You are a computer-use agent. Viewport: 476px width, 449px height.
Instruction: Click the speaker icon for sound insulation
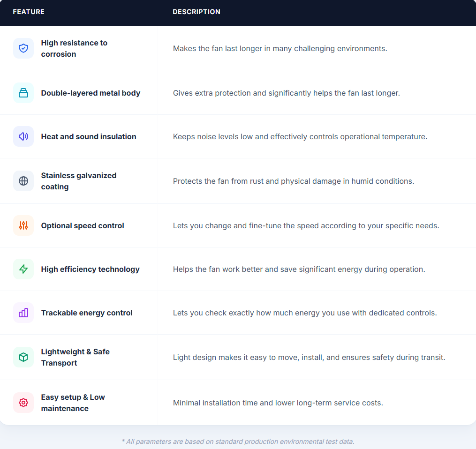tap(23, 136)
